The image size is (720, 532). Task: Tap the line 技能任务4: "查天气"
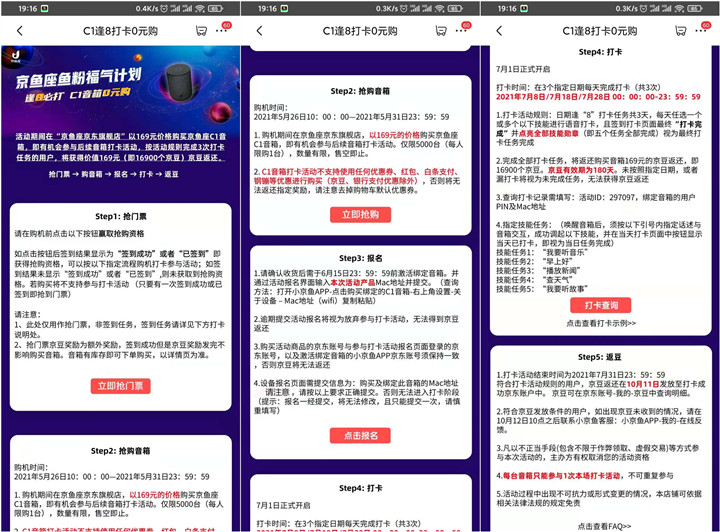click(x=534, y=280)
